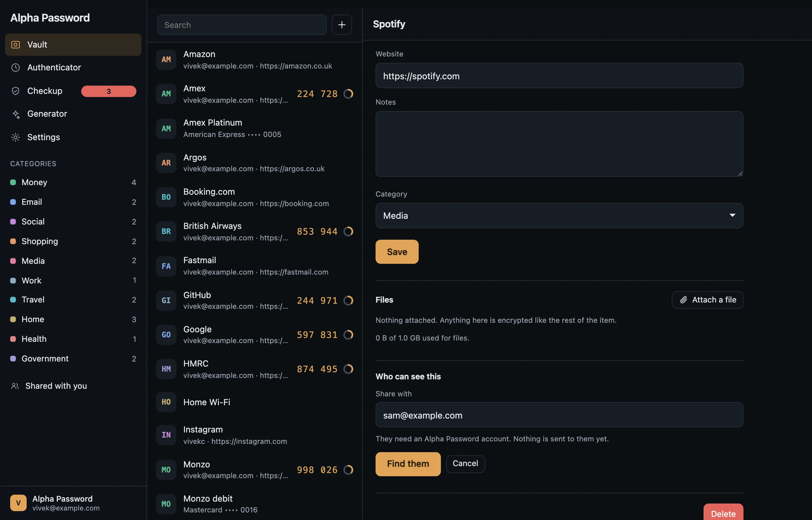812x520 pixels.
Task: Open the Home Wi-Fi item
Action: click(x=255, y=402)
